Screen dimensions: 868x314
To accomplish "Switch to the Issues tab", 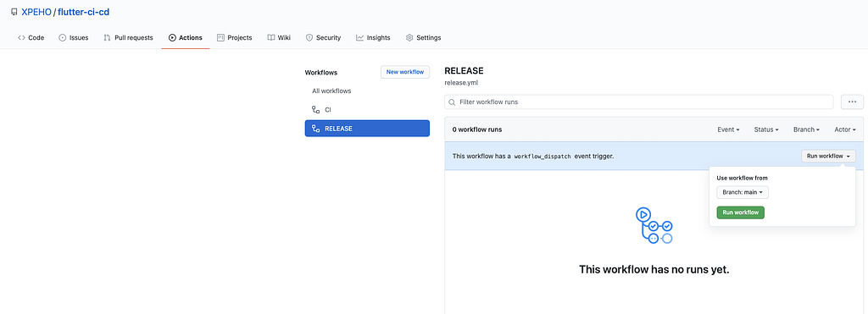I will coord(74,37).
